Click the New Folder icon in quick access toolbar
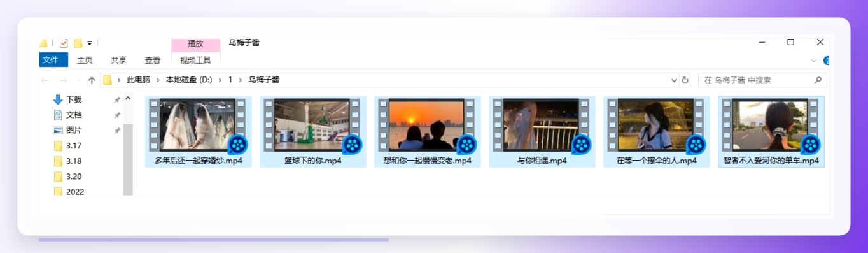 (x=78, y=43)
